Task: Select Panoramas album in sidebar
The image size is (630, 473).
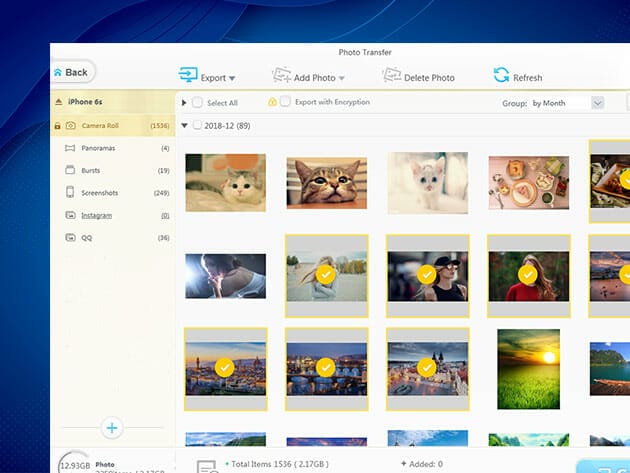Action: [x=101, y=148]
